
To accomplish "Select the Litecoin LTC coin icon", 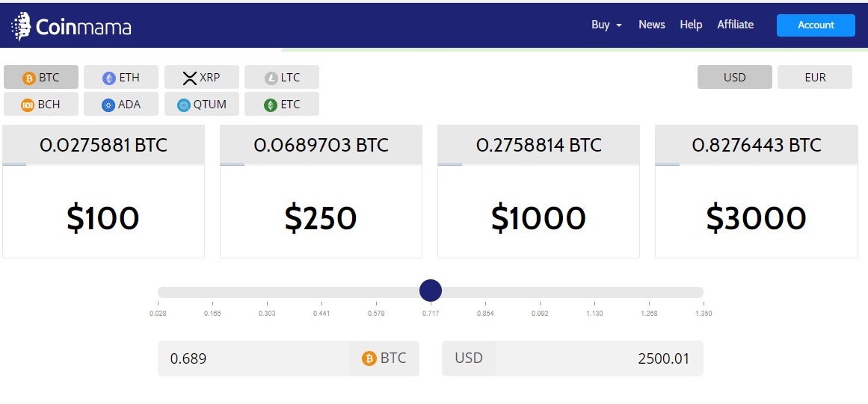I will [x=271, y=78].
